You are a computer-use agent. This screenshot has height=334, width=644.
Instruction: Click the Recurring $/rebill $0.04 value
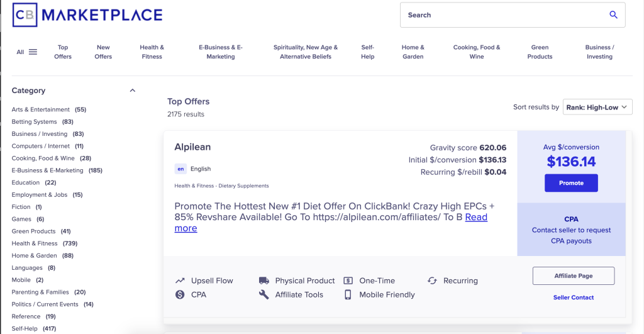click(496, 172)
